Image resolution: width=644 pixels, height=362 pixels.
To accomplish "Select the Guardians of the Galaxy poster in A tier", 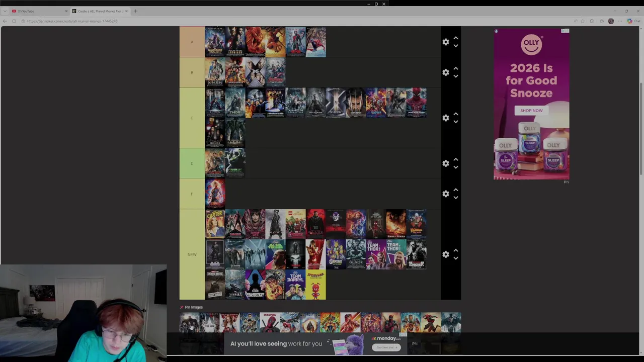I will tap(215, 42).
